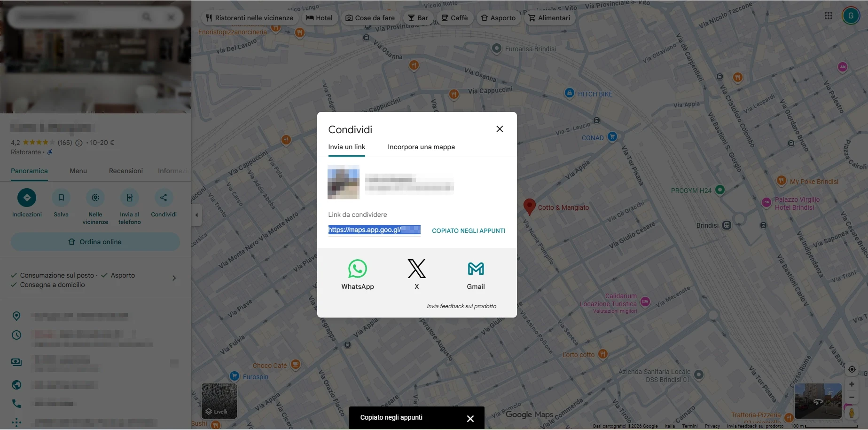Click COPIATO NEGLI APPUNTI button
The height and width of the screenshot is (430, 868).
pos(469,231)
